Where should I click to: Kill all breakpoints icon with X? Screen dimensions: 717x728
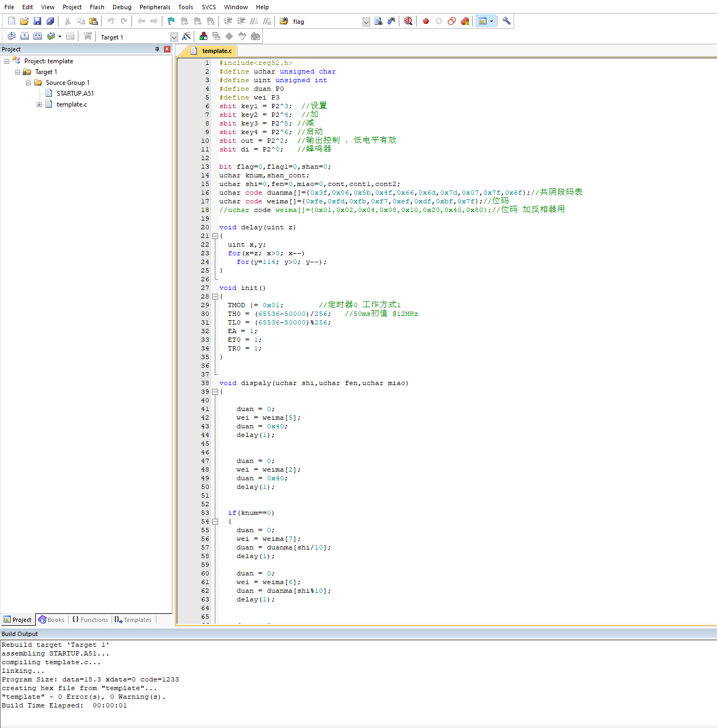[x=465, y=21]
